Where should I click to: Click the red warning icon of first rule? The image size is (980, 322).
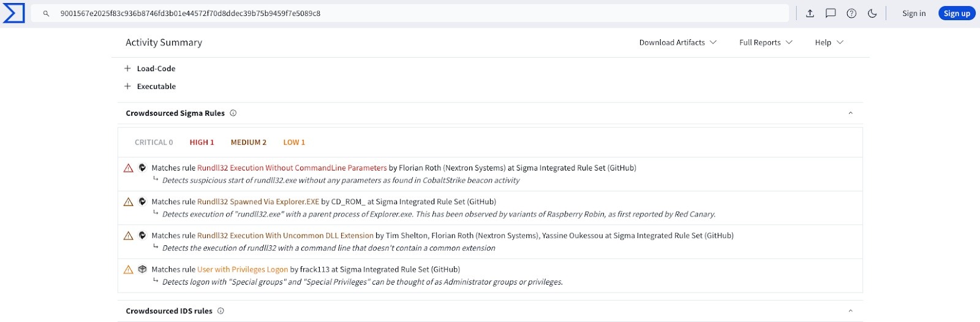click(x=128, y=168)
